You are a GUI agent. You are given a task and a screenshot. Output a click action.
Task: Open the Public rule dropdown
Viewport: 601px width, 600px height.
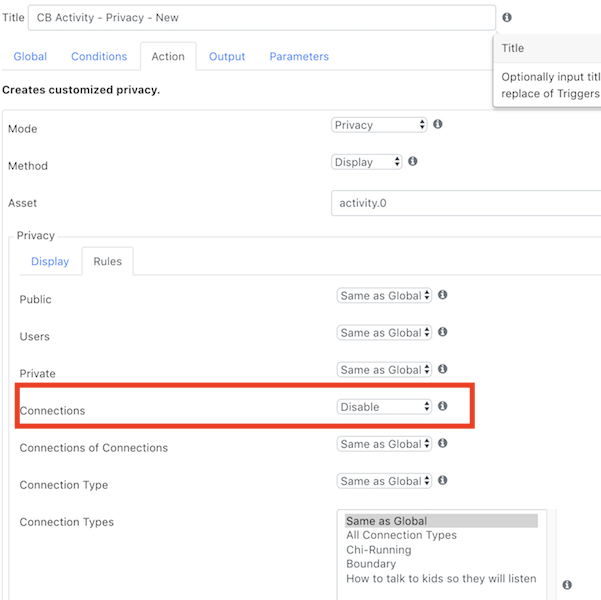tap(384, 296)
